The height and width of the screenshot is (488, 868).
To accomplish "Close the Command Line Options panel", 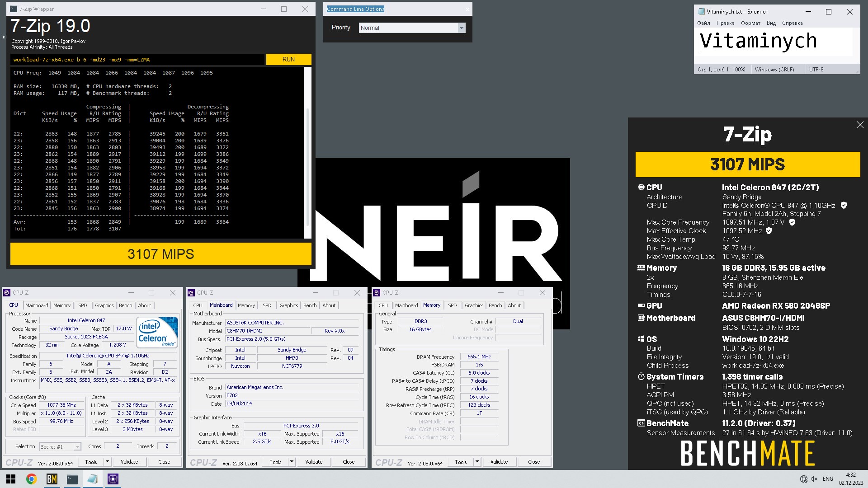I will (467, 9).
